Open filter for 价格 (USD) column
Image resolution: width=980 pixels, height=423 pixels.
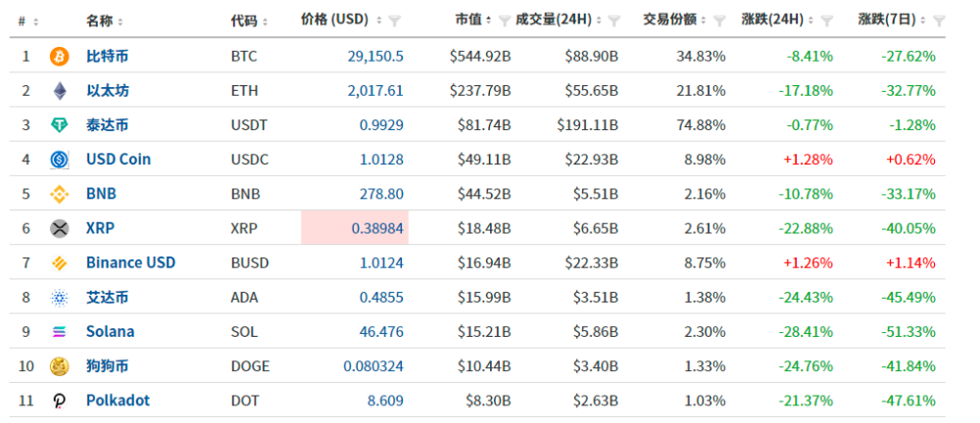coord(394,21)
